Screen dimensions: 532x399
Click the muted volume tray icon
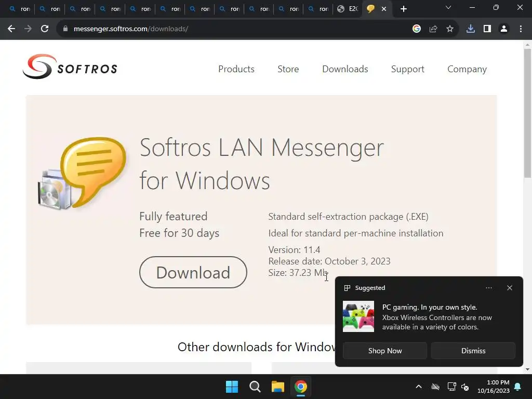point(465,387)
